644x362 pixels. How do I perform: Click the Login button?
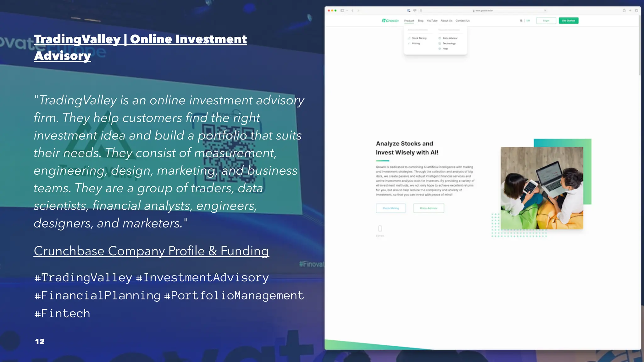coord(546,21)
